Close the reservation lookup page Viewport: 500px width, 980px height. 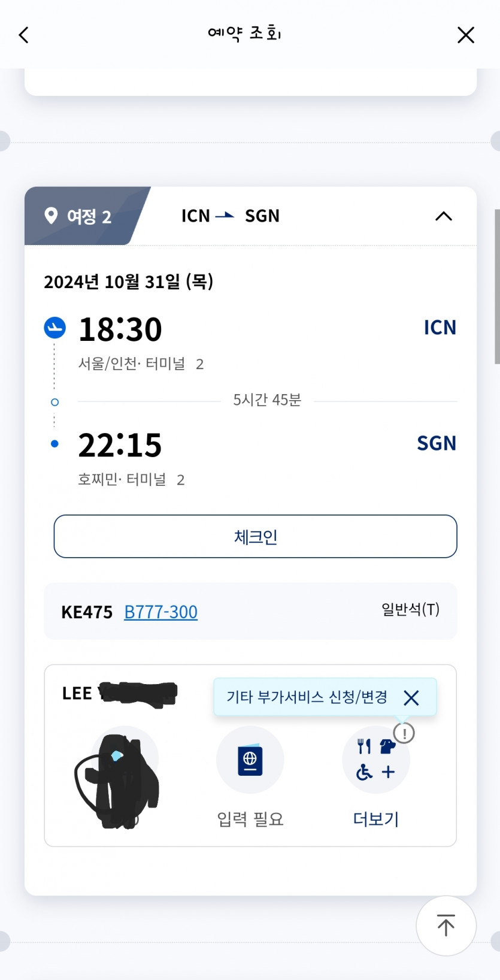click(465, 35)
